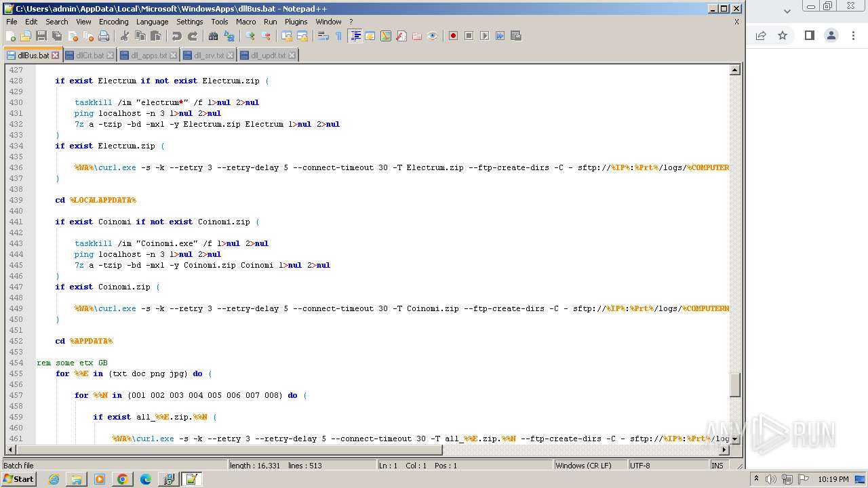868x488 pixels.
Task: Open the File menu
Action: click(12, 22)
